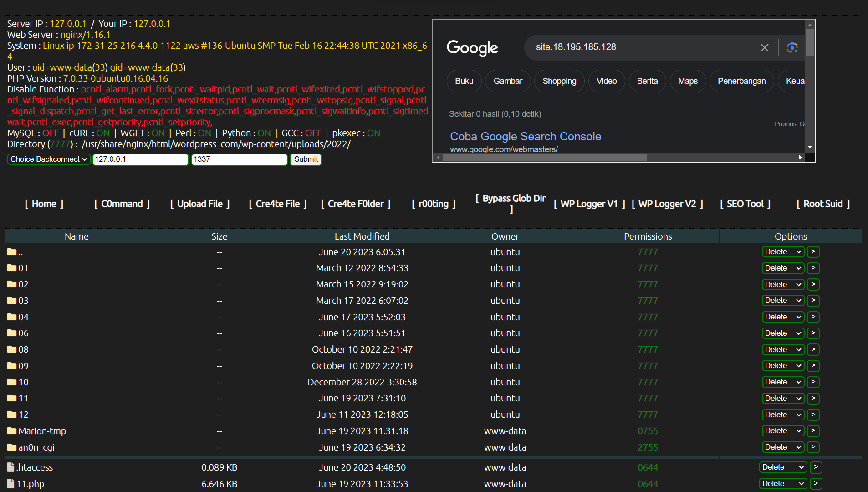Viewport: 868px width, 492px height.
Task: Open Coba Google Search Console result
Action: 526,137
